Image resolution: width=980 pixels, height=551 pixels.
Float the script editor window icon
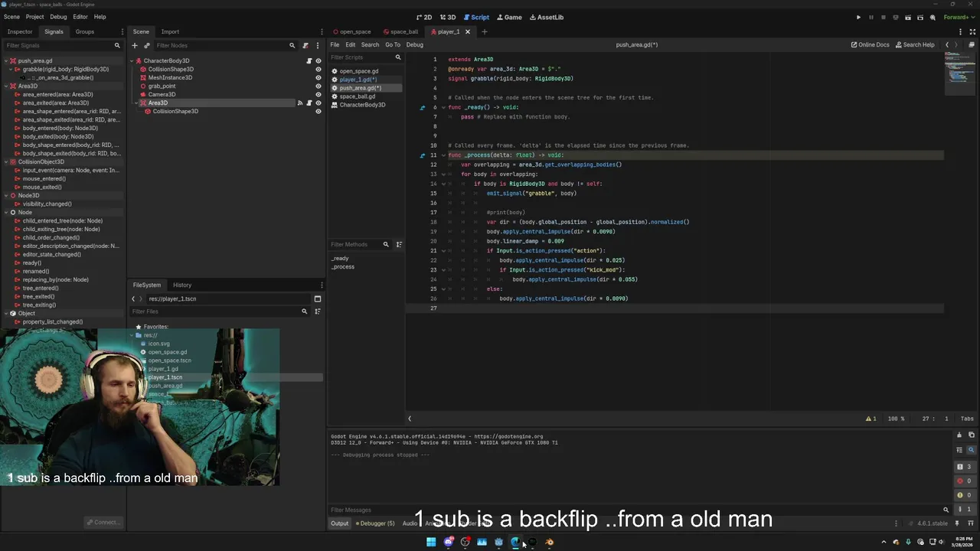[x=972, y=44]
